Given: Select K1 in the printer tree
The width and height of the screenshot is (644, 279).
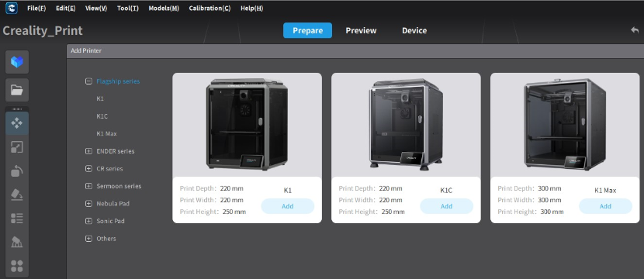Looking at the screenshot, I should tap(100, 99).
